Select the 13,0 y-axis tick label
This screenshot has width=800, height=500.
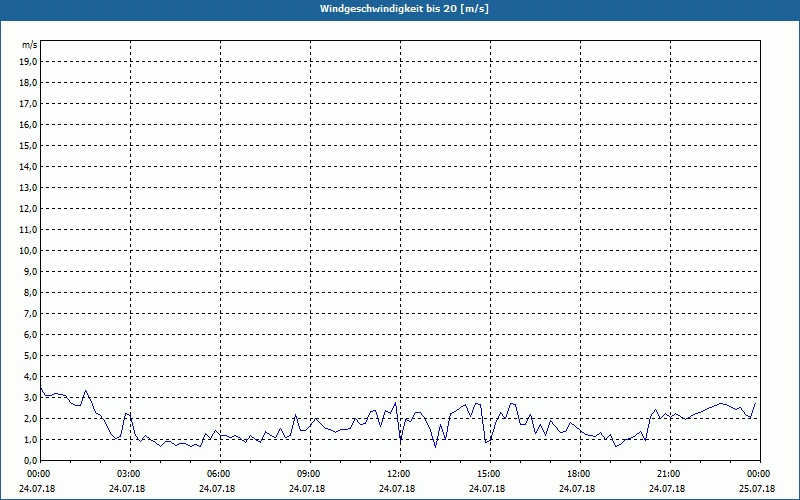[x=29, y=188]
